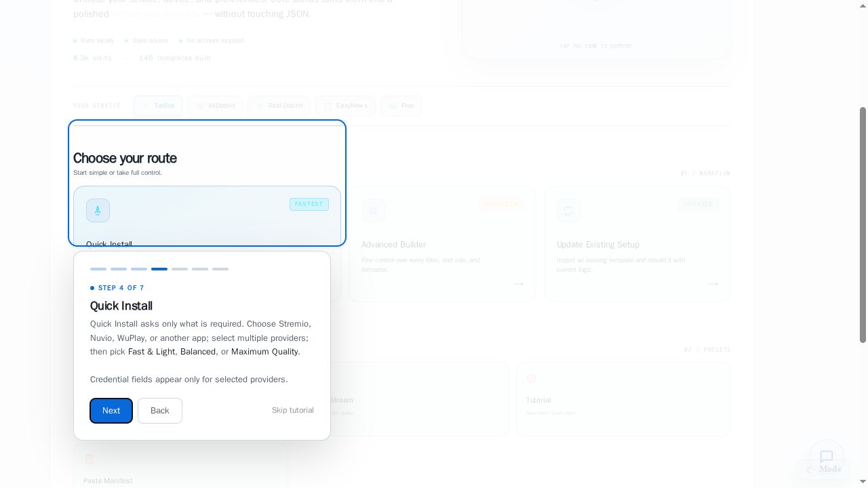
Task: Click the arrow on Update Existing Setup card
Action: pyautogui.click(x=712, y=284)
